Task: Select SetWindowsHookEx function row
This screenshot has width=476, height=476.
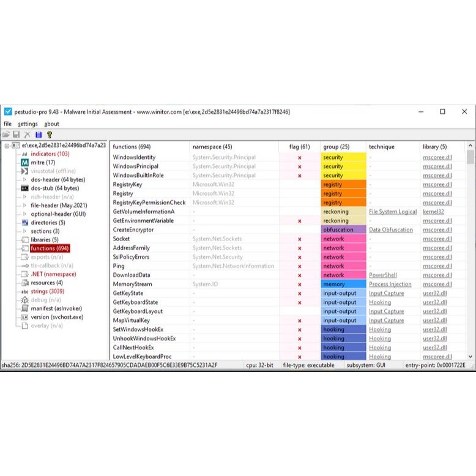Action: pyautogui.click(x=288, y=329)
